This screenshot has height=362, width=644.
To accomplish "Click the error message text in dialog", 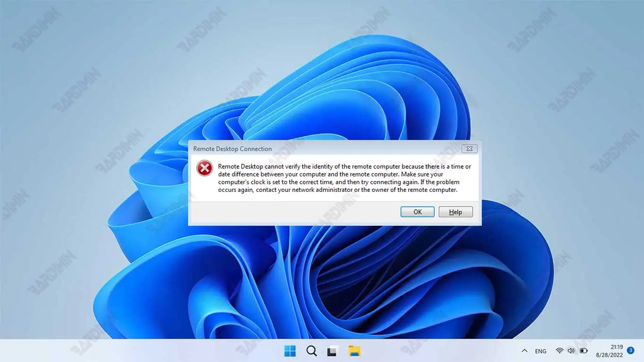I will [x=344, y=178].
